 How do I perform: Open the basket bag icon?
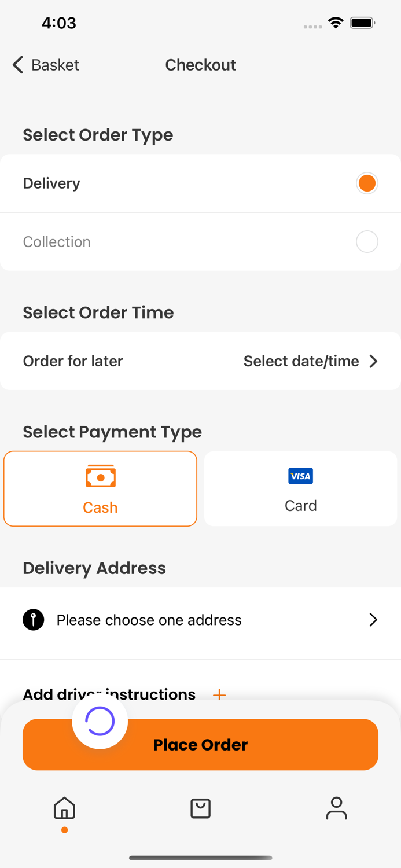click(x=200, y=808)
